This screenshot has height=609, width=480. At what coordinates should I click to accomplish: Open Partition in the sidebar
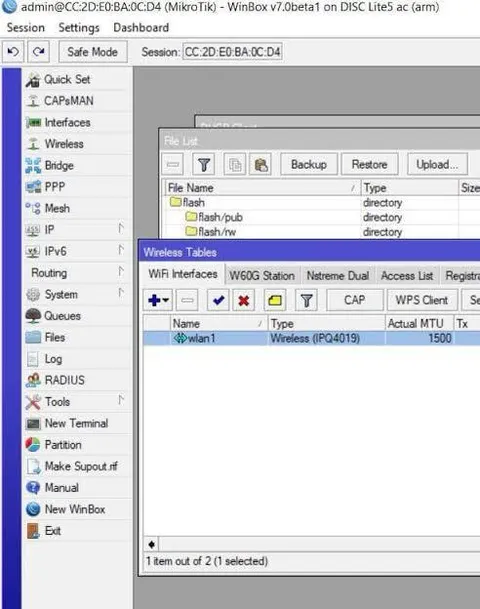tap(77, 445)
